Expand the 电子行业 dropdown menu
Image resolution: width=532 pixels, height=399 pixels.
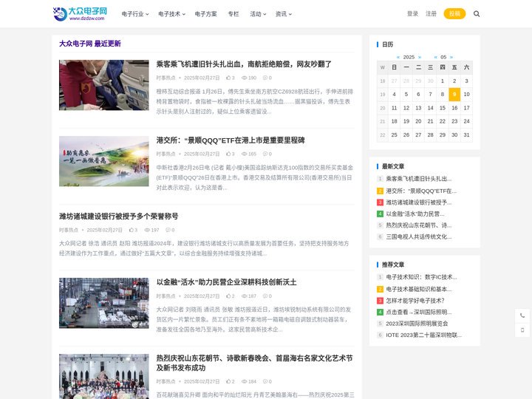pos(135,14)
